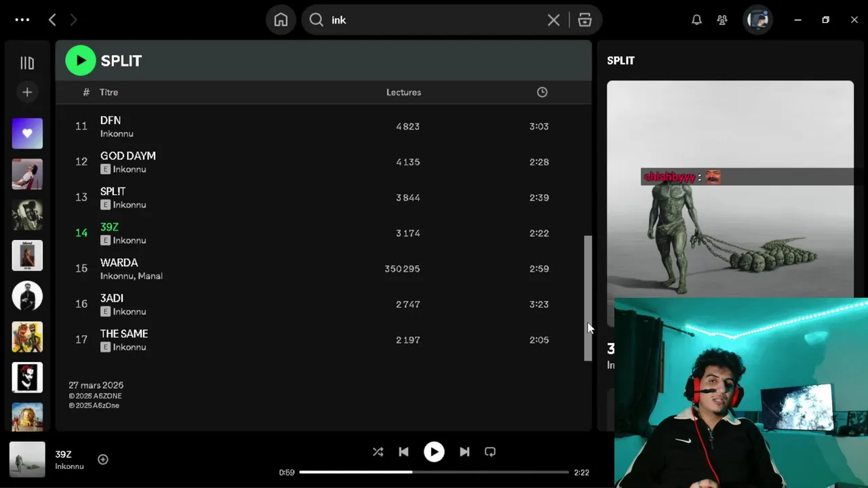The height and width of the screenshot is (488, 868).
Task: Select track 17 THE SAME
Action: pyautogui.click(x=323, y=340)
